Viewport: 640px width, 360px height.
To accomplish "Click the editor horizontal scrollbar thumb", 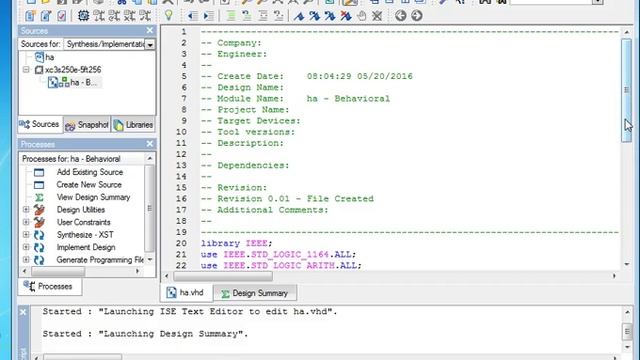I will pyautogui.click(x=223, y=276).
